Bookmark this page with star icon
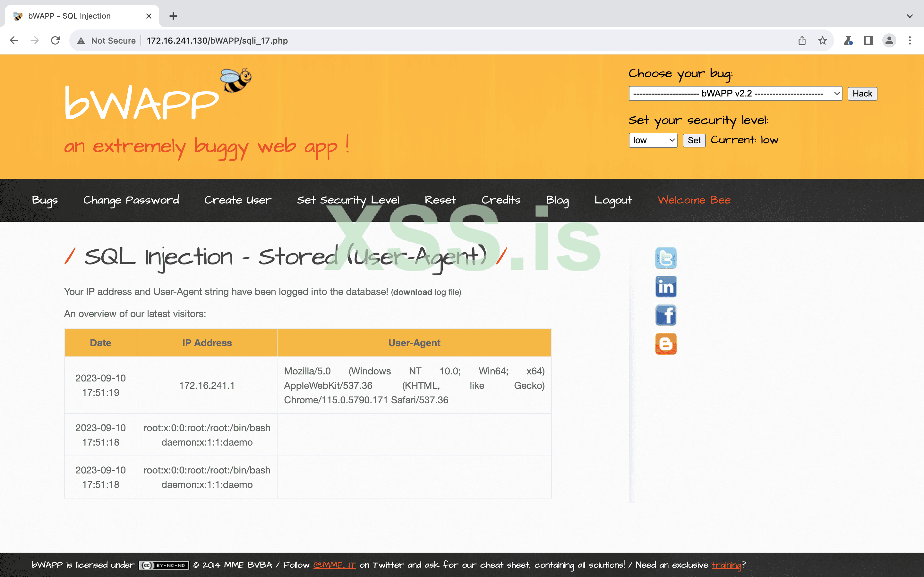Screen dimensions: 924x577 [822, 40]
